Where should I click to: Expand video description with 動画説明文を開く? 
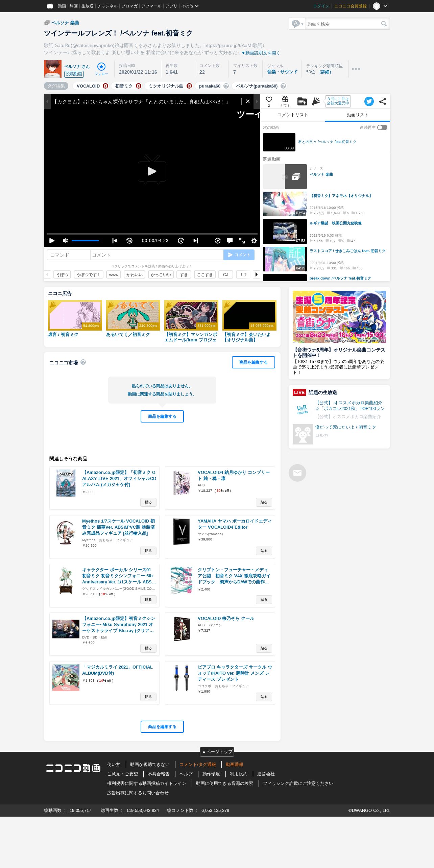tap(261, 53)
